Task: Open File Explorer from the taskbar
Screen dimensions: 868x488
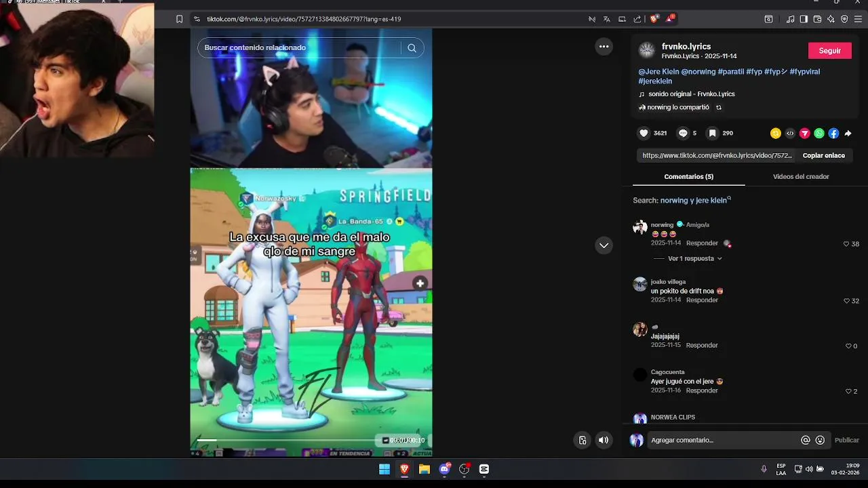Action: click(x=425, y=469)
